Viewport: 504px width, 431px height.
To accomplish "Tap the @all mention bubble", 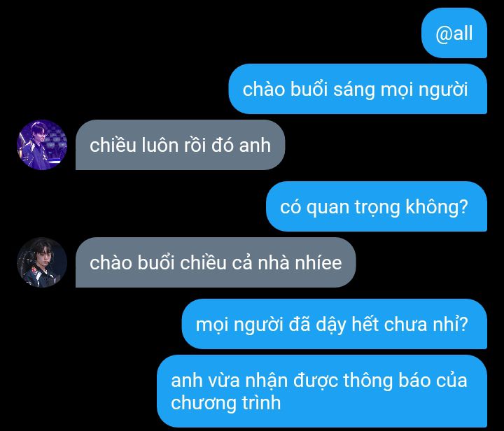I will [x=454, y=33].
